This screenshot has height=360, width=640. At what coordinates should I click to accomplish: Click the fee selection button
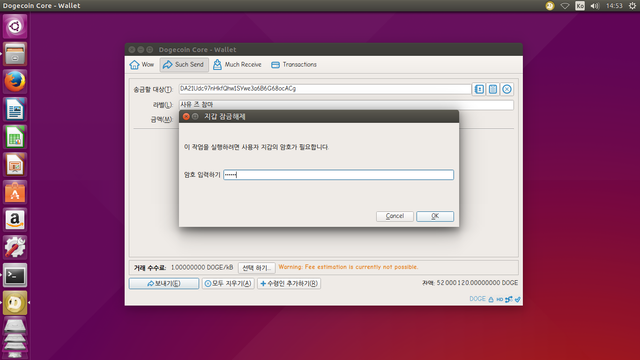coord(257,268)
